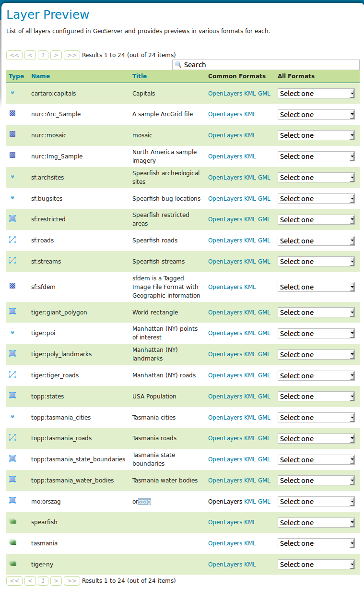Click top next-page > pagination button
Image resolution: width=364 pixels, height=590 pixels.
pos(56,55)
